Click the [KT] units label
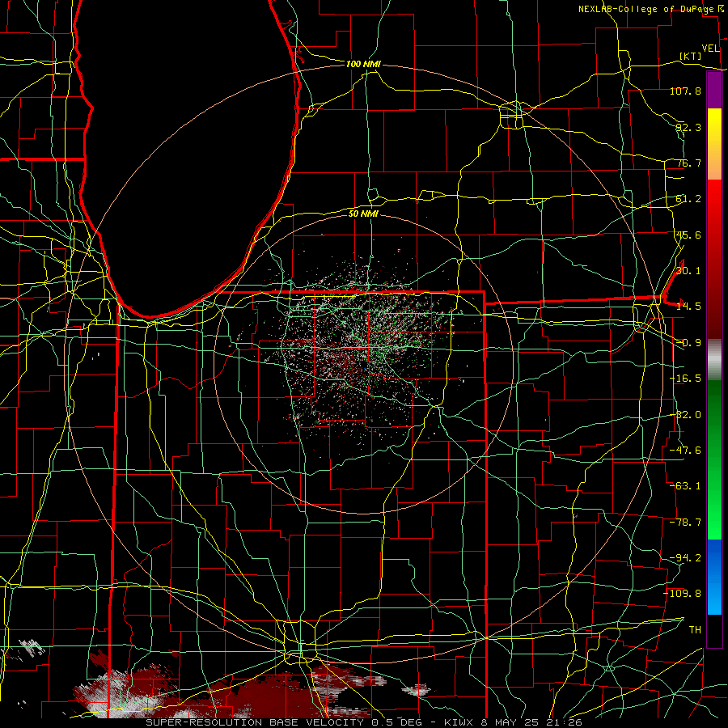728x728 pixels. 691,56
